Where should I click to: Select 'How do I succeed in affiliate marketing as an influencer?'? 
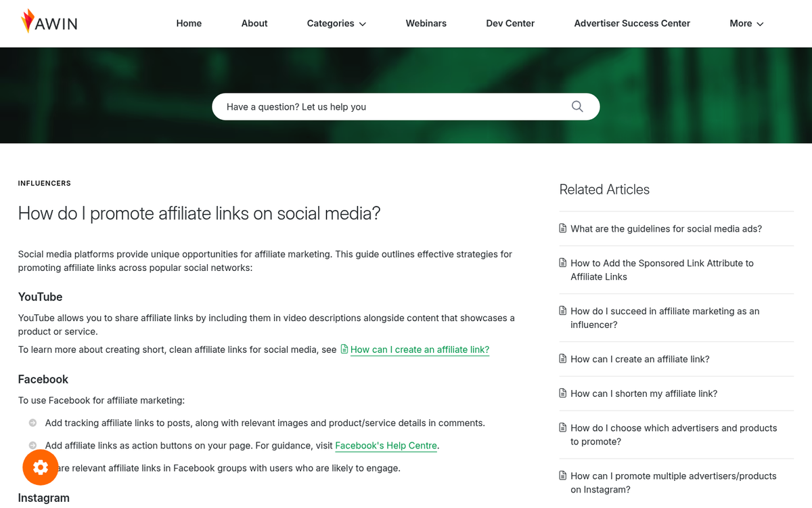tap(664, 318)
